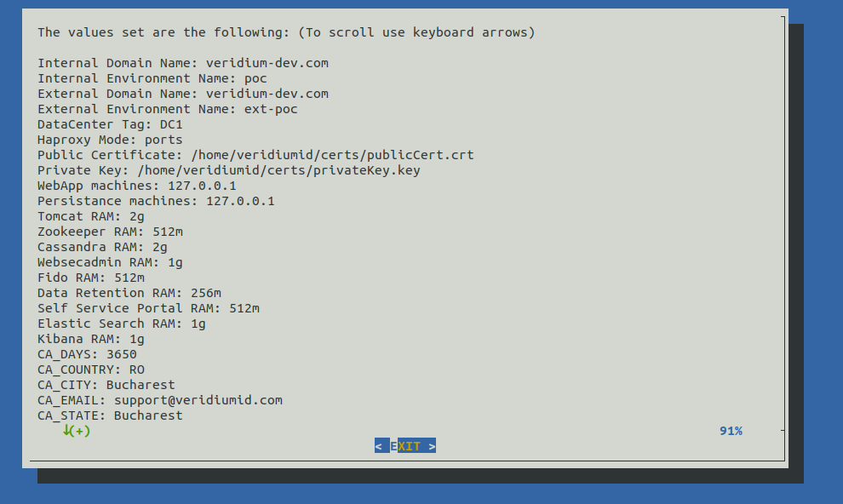Click the dialog header instruction text
The image size is (843, 504).
[x=286, y=32]
